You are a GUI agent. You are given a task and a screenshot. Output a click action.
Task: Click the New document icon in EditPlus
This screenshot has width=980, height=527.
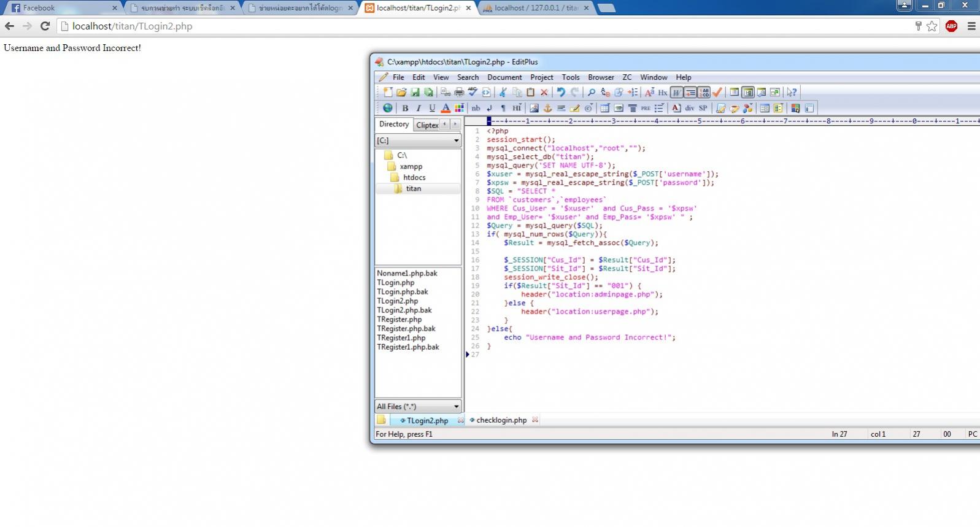pos(388,92)
